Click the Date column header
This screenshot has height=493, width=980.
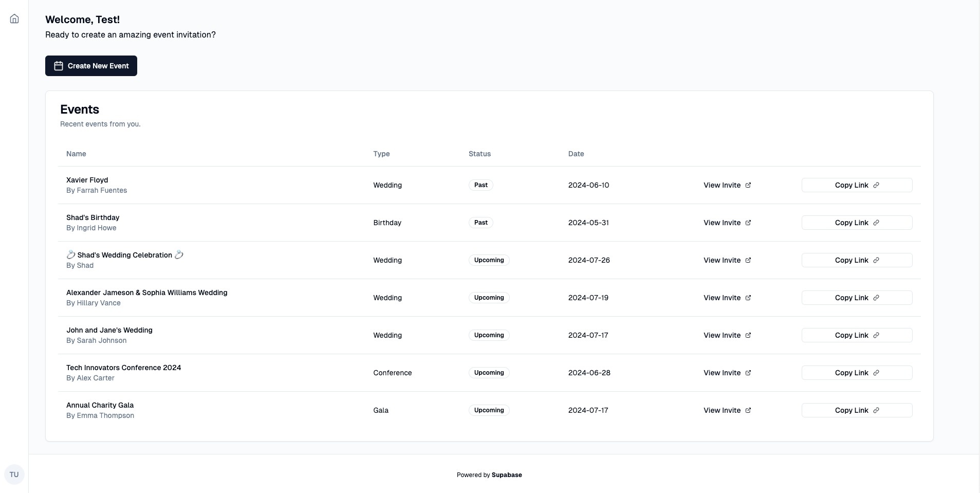point(576,154)
